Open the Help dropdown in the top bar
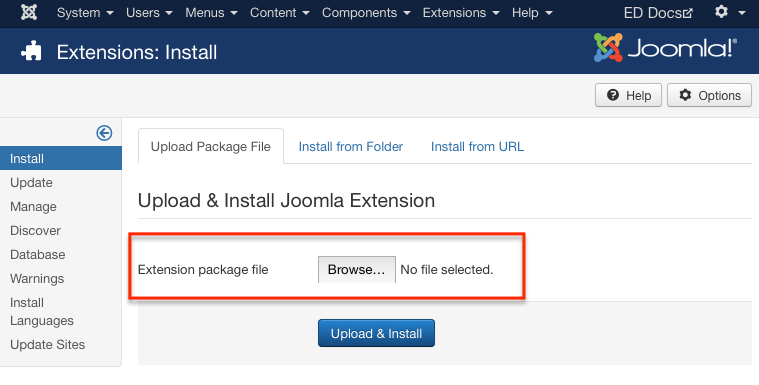 tap(532, 13)
